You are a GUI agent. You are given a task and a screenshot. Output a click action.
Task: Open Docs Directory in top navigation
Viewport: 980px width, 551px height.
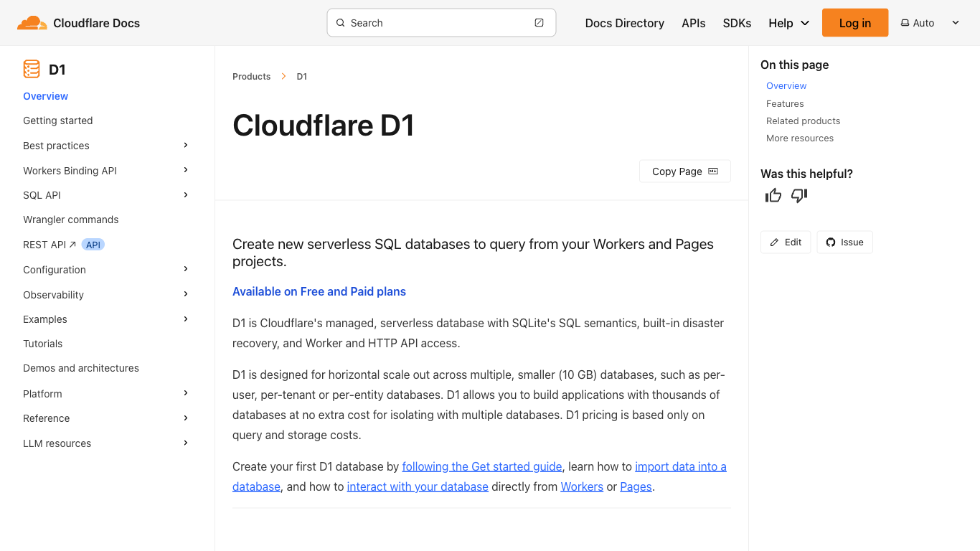click(625, 23)
